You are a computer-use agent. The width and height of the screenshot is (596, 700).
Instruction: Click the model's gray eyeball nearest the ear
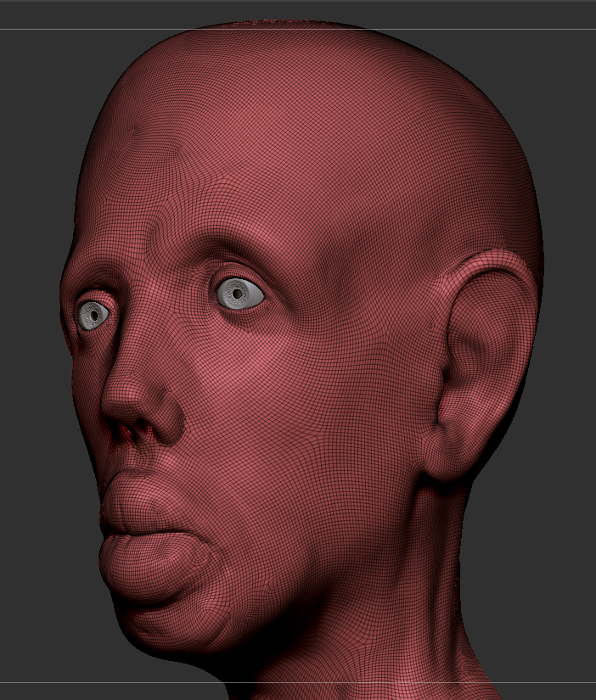coord(240,294)
